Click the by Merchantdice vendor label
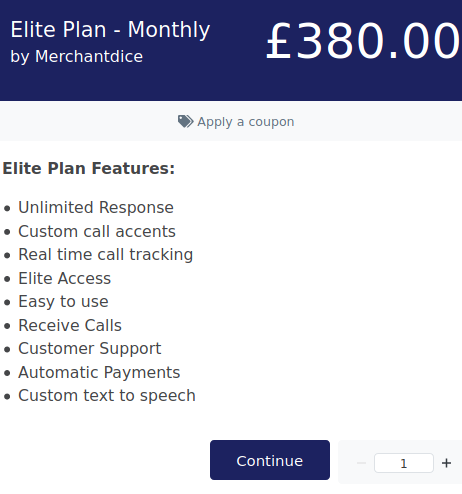462x494 pixels. pyautogui.click(x=77, y=56)
